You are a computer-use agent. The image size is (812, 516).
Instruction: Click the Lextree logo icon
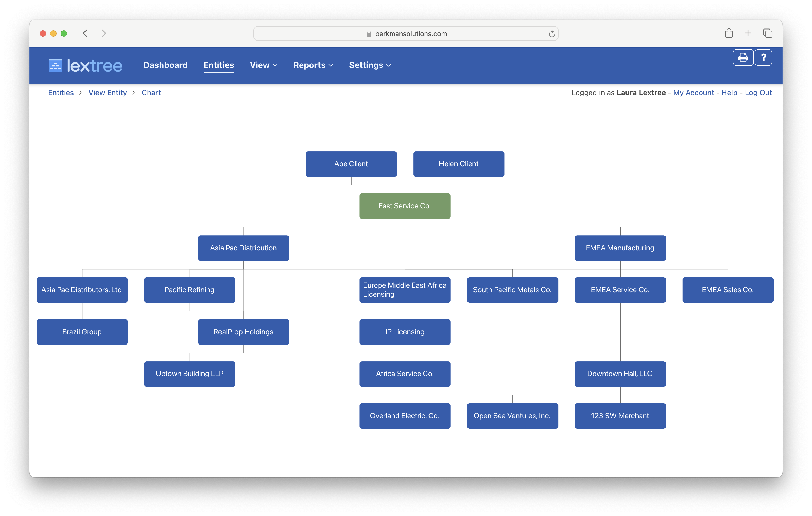pos(54,65)
